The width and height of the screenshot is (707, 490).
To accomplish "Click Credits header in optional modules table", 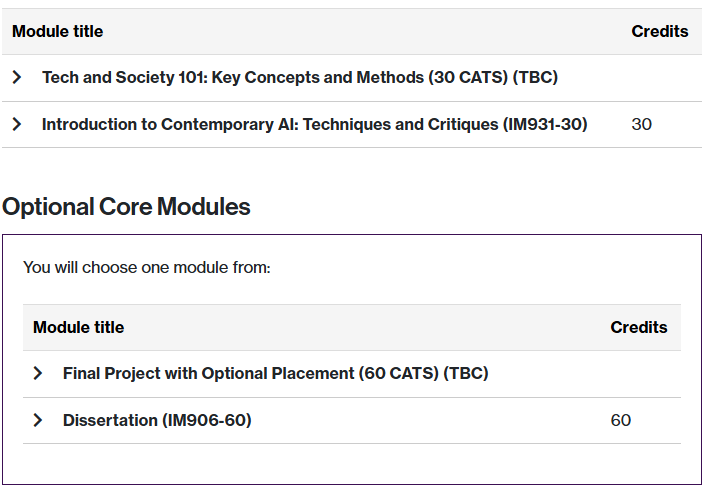I will pyautogui.click(x=638, y=328).
